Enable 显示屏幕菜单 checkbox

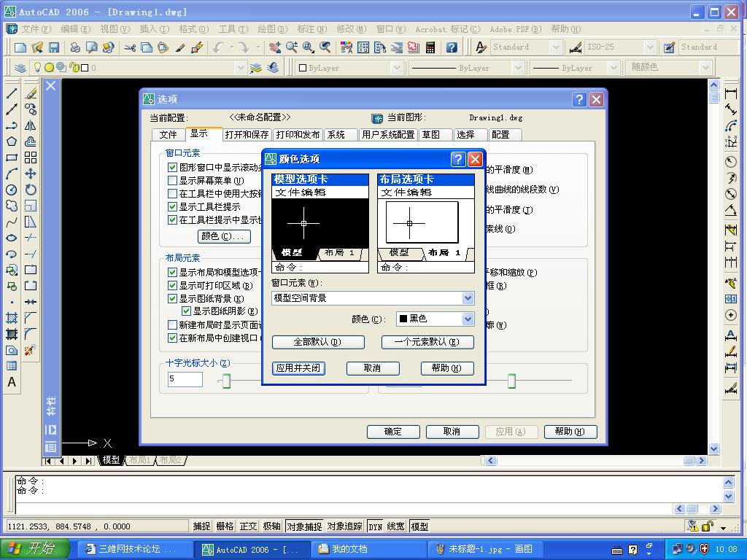coord(172,181)
